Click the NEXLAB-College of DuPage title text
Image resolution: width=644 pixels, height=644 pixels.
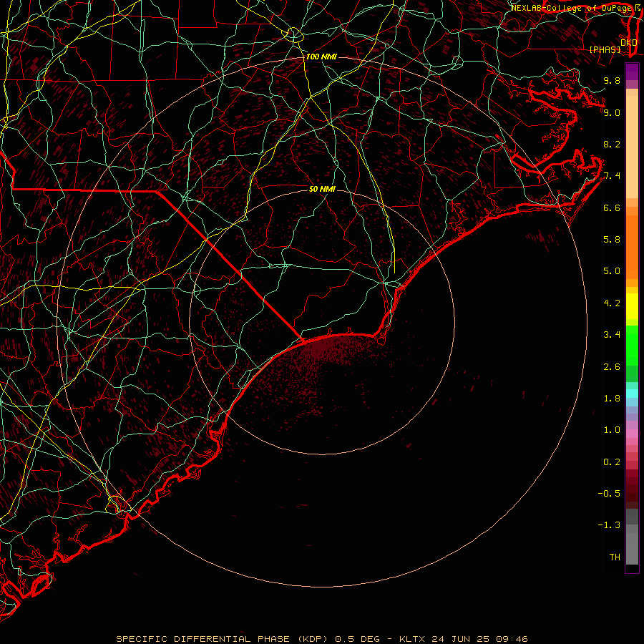tap(572, 8)
